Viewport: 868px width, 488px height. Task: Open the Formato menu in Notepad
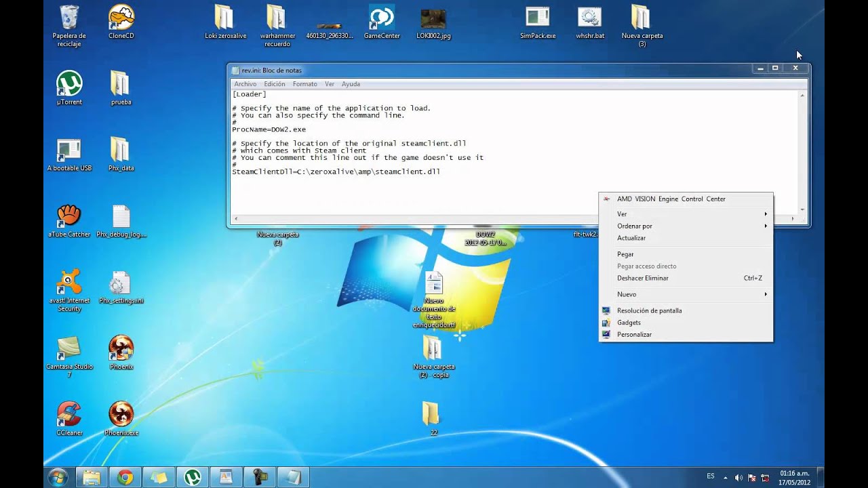point(305,84)
